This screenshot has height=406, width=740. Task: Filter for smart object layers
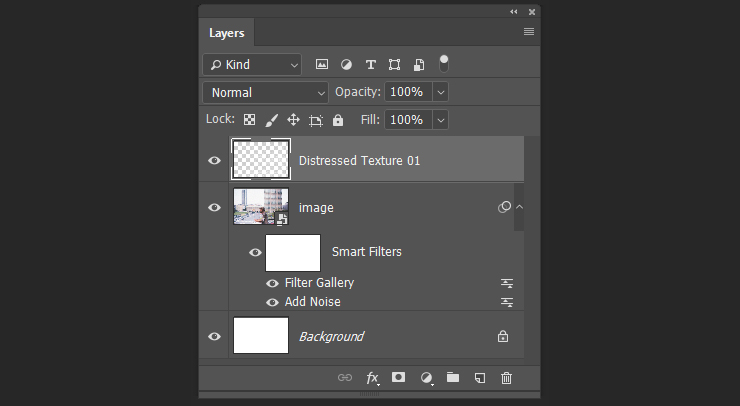[419, 65]
